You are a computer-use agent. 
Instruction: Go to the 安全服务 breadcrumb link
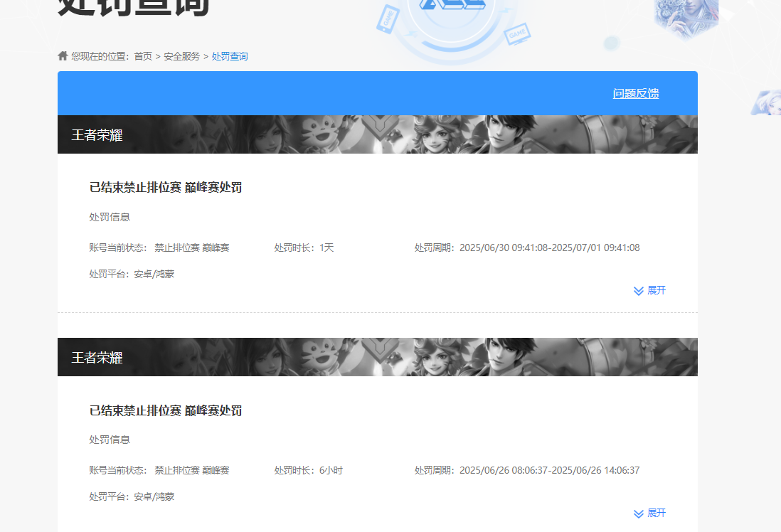click(182, 56)
